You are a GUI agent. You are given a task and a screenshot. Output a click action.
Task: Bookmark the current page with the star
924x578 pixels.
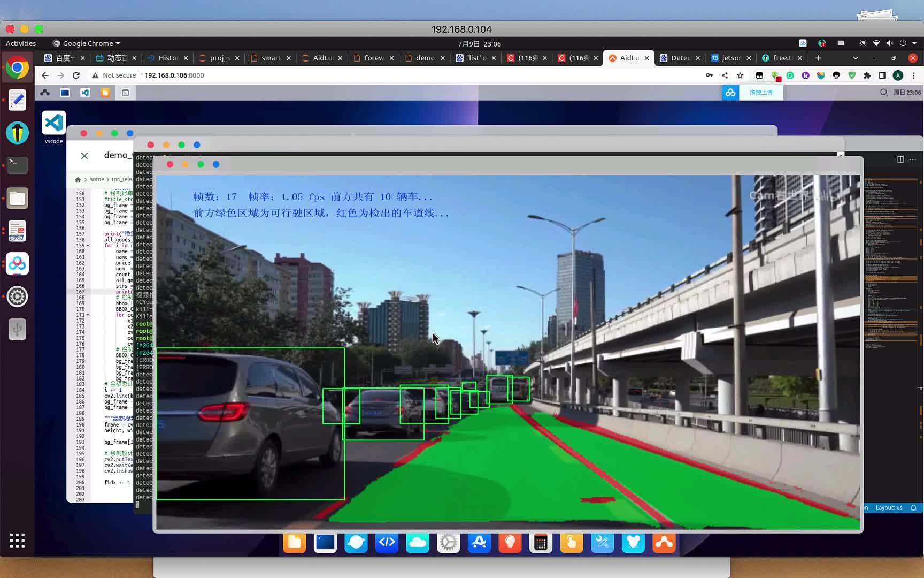(x=740, y=75)
